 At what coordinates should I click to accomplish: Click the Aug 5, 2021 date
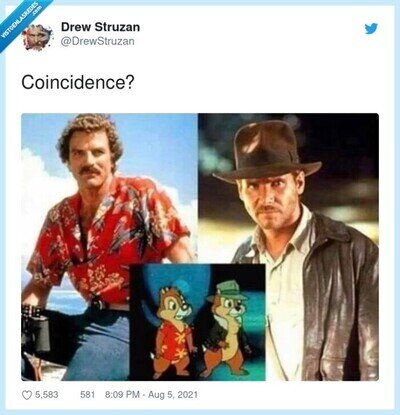(x=173, y=395)
